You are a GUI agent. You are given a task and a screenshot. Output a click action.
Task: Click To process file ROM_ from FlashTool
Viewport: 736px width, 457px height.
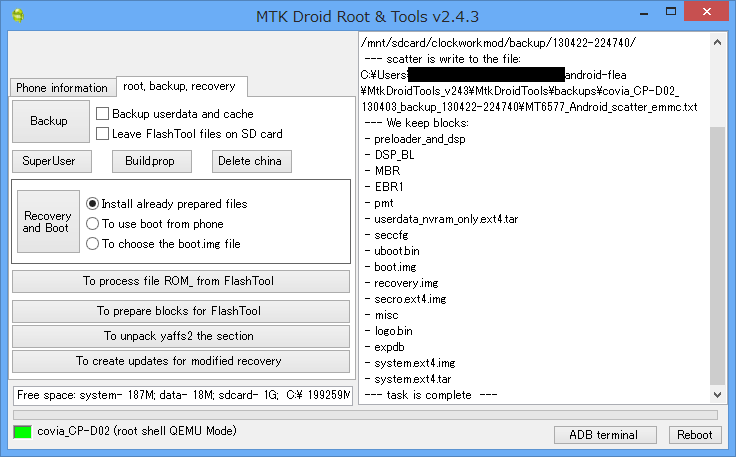(181, 281)
